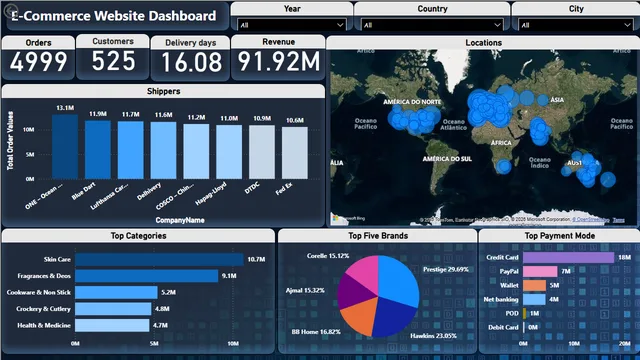Select the Credit Card payment bar

point(569,257)
